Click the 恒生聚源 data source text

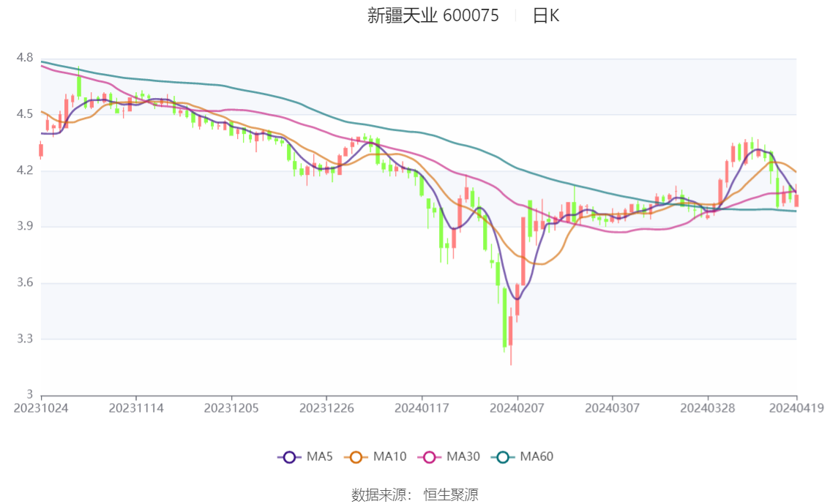point(451,494)
